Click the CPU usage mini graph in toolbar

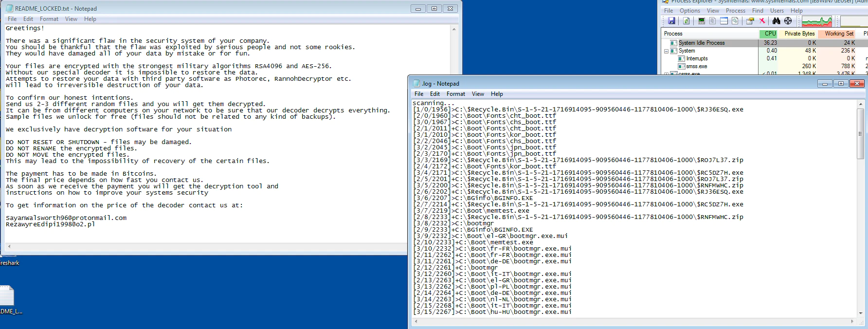(817, 21)
